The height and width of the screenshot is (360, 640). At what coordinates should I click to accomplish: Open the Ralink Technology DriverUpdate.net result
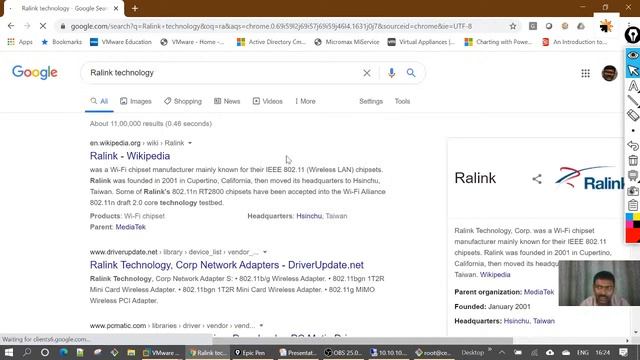tap(227, 265)
